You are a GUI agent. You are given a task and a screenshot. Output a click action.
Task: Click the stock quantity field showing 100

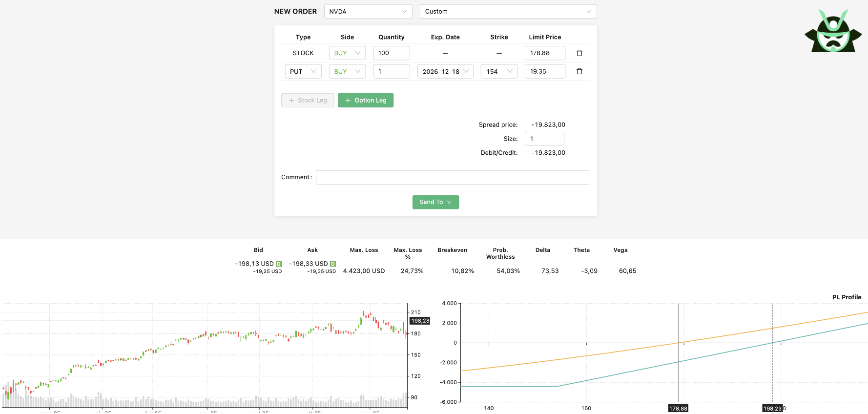[391, 53]
